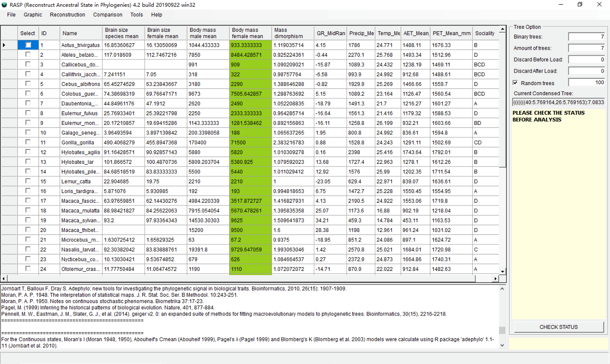Select the checkbox for Hylobates_lar row
The height and width of the screenshot is (364, 610).
(x=28, y=162)
